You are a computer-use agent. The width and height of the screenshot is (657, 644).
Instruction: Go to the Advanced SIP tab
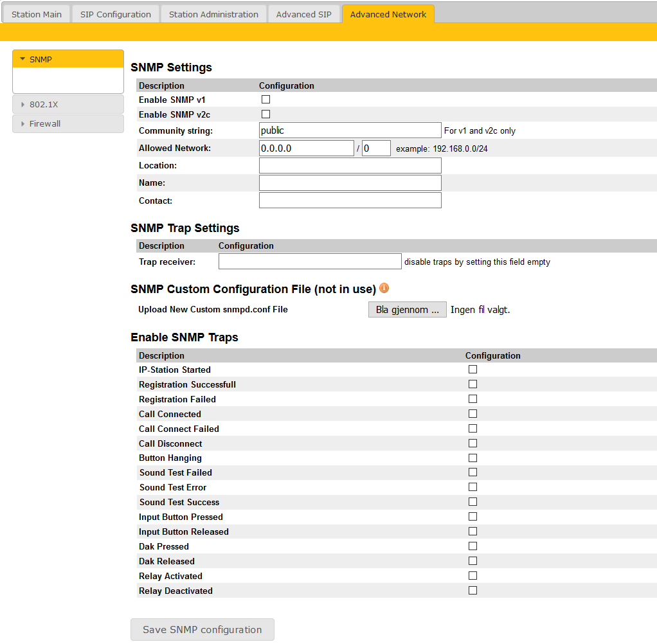(303, 14)
